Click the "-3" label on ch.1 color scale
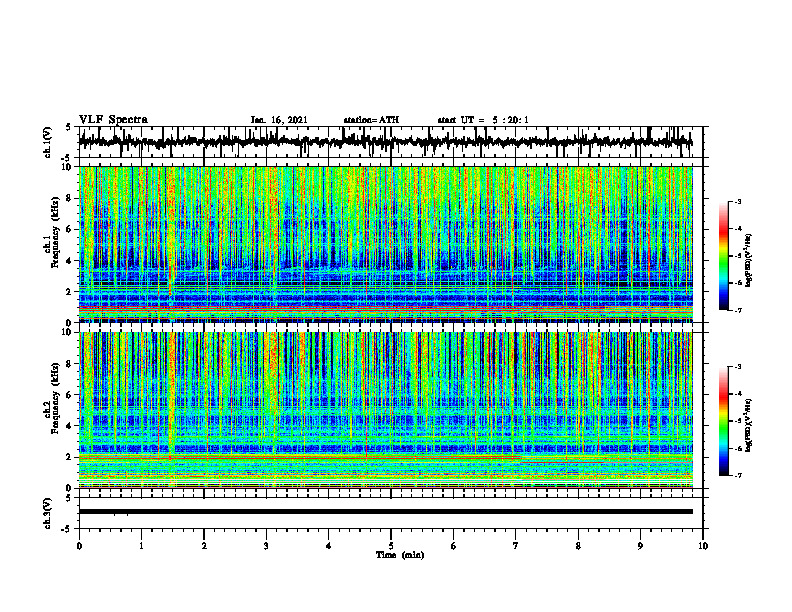The width and height of the screenshot is (792, 612). (738, 201)
